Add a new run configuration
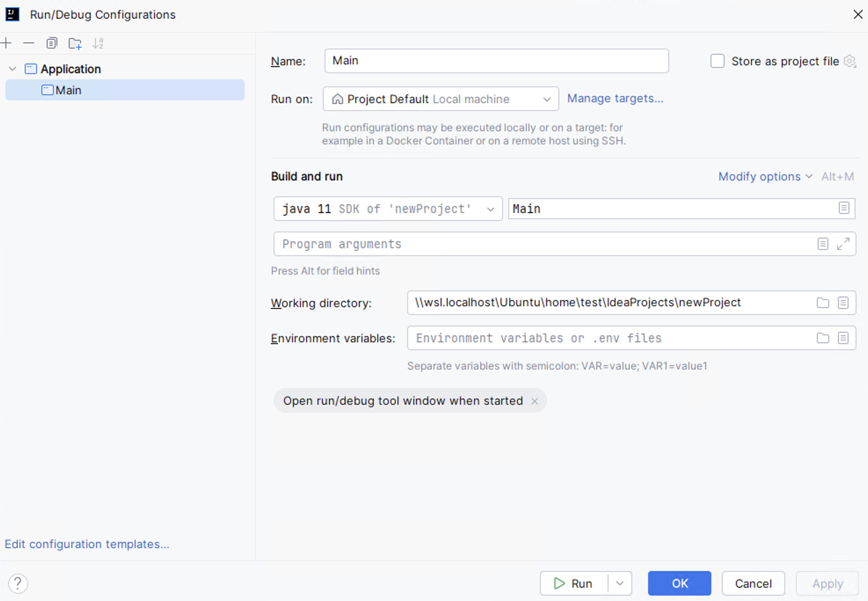This screenshot has width=868, height=601. pos(7,43)
